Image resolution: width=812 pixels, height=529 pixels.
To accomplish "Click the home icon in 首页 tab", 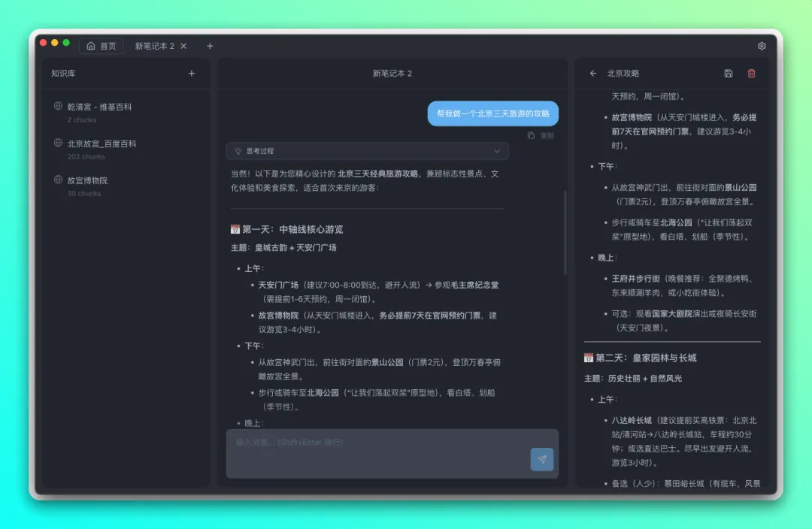I will tap(91, 46).
